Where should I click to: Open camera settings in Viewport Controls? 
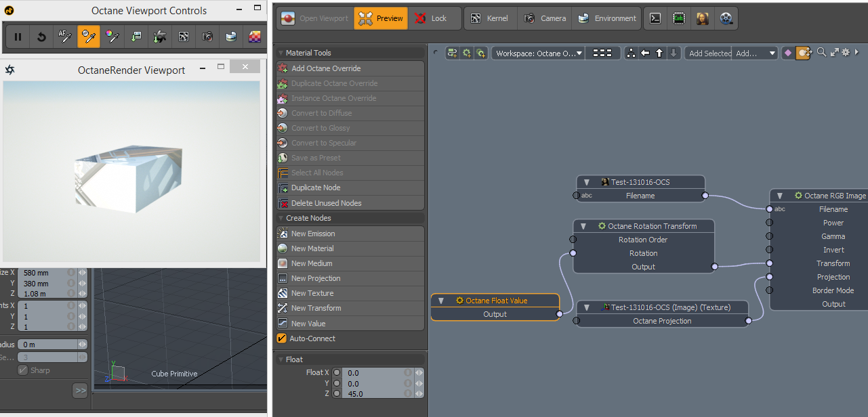coord(207,37)
